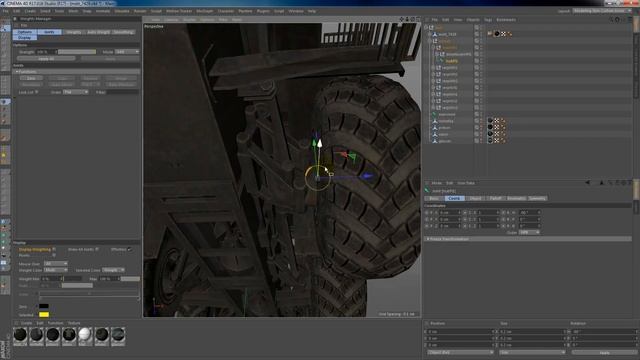Open the Weight Color dropdown

point(56,270)
